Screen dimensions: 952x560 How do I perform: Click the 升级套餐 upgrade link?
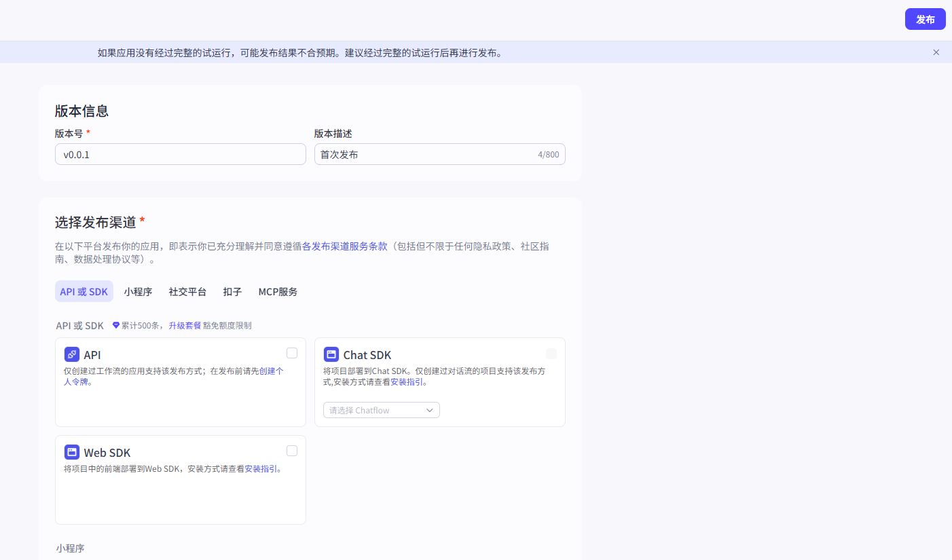[x=185, y=325]
